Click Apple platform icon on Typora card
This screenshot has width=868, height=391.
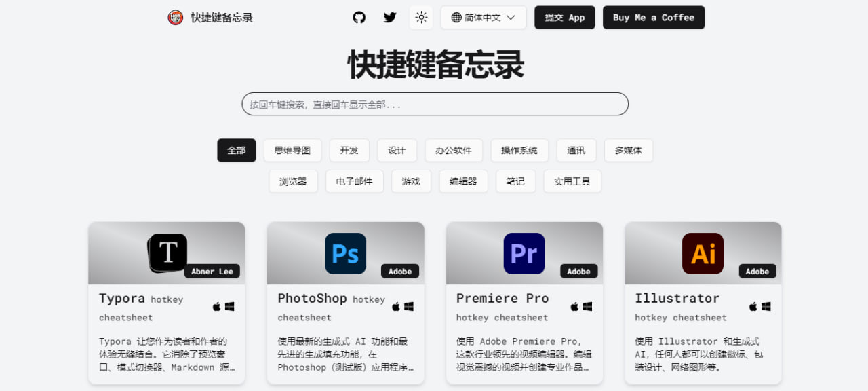pyautogui.click(x=217, y=307)
